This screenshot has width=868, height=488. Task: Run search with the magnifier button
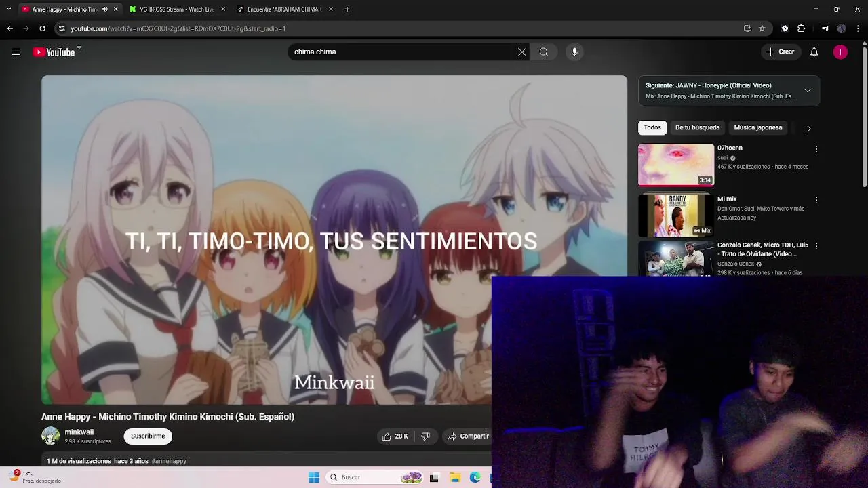click(x=544, y=52)
